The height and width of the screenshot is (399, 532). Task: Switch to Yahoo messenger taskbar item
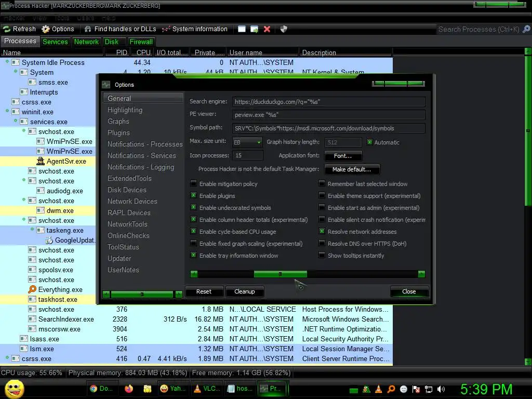[x=172, y=389]
